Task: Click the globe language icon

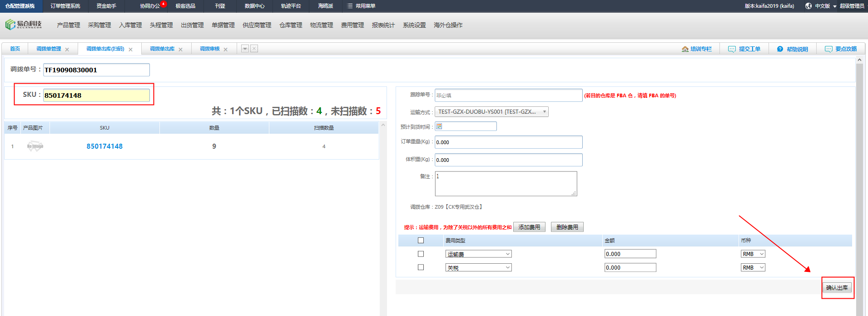Action: click(808, 6)
